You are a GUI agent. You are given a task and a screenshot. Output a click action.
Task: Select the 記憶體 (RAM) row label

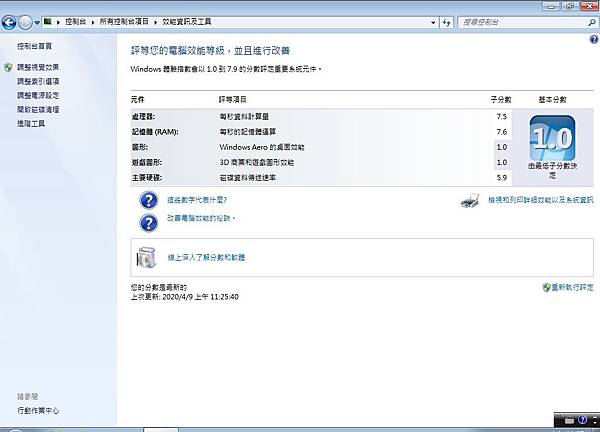155,132
